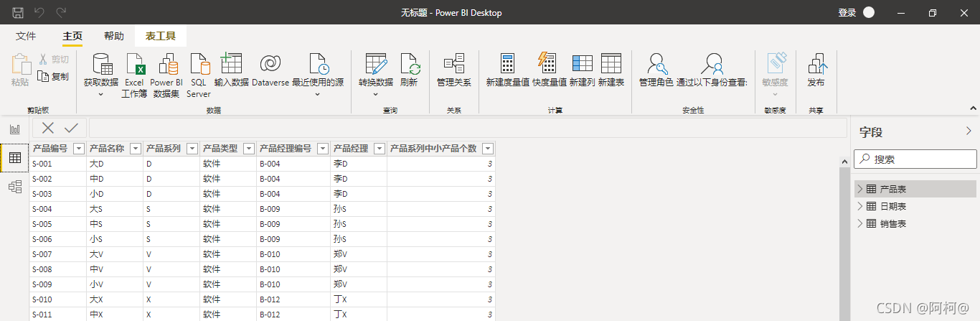Image resolution: width=980 pixels, height=321 pixels.
Task: Select the 帮助 (Help) ribbon tab
Action: point(114,36)
